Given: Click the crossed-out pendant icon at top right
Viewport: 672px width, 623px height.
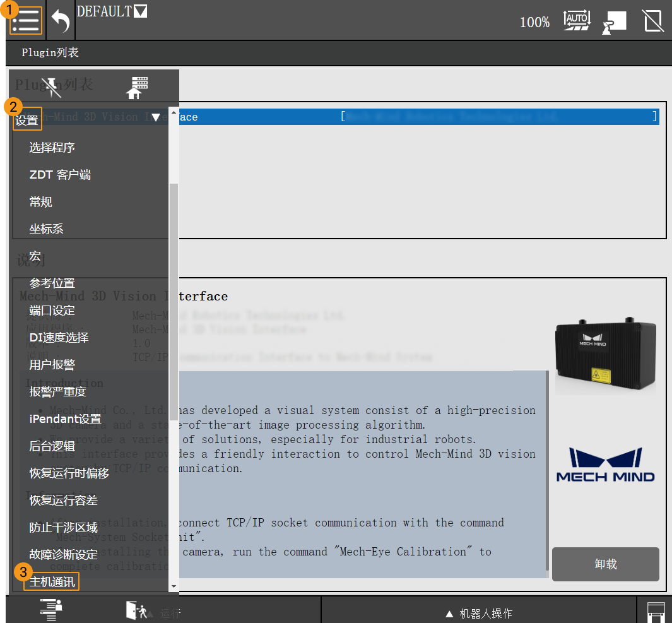Looking at the screenshot, I should 653,21.
